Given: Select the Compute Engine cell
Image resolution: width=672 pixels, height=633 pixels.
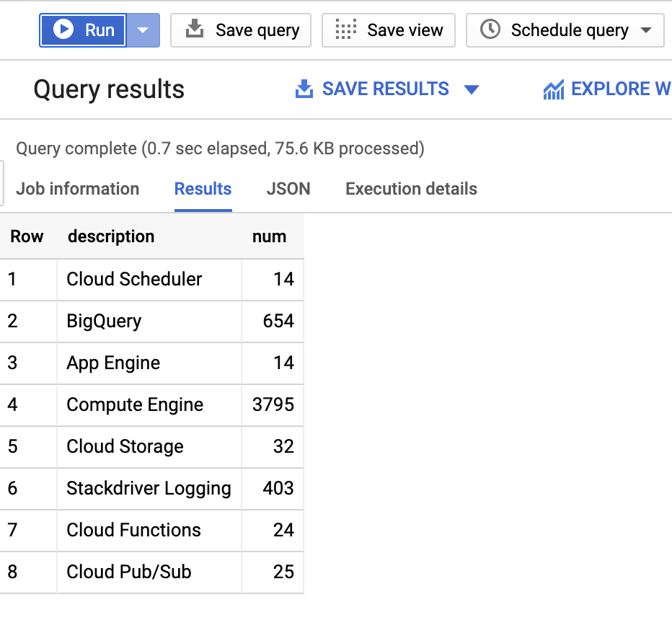Looking at the screenshot, I should [x=149, y=404].
